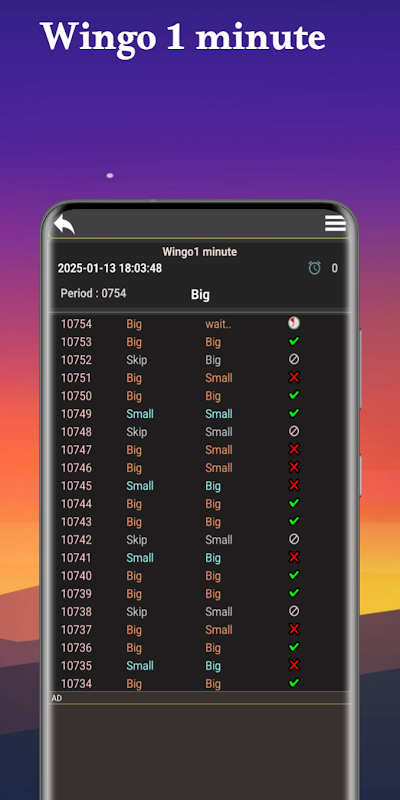Tap the timestamp 2025-01-13 18:03:48

[x=110, y=268]
